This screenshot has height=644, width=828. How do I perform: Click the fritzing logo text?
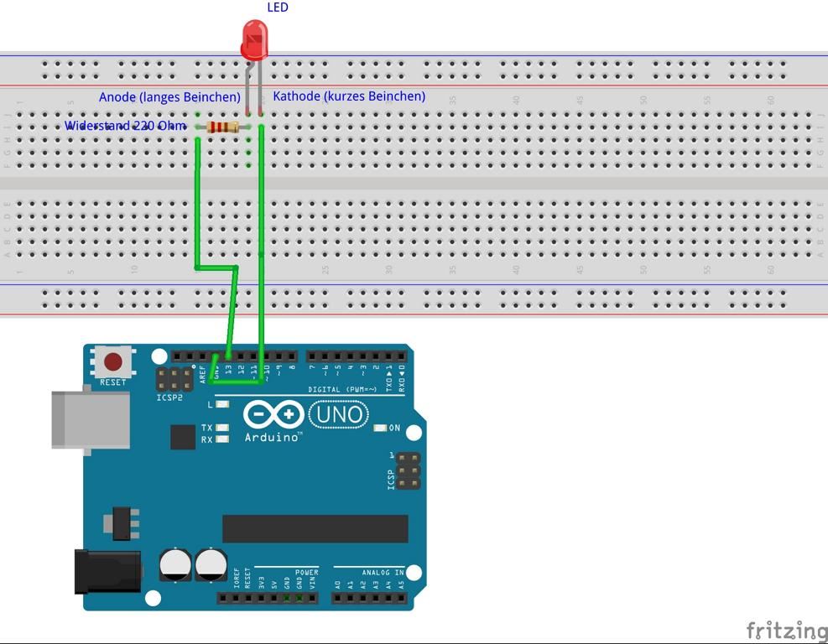click(786, 630)
